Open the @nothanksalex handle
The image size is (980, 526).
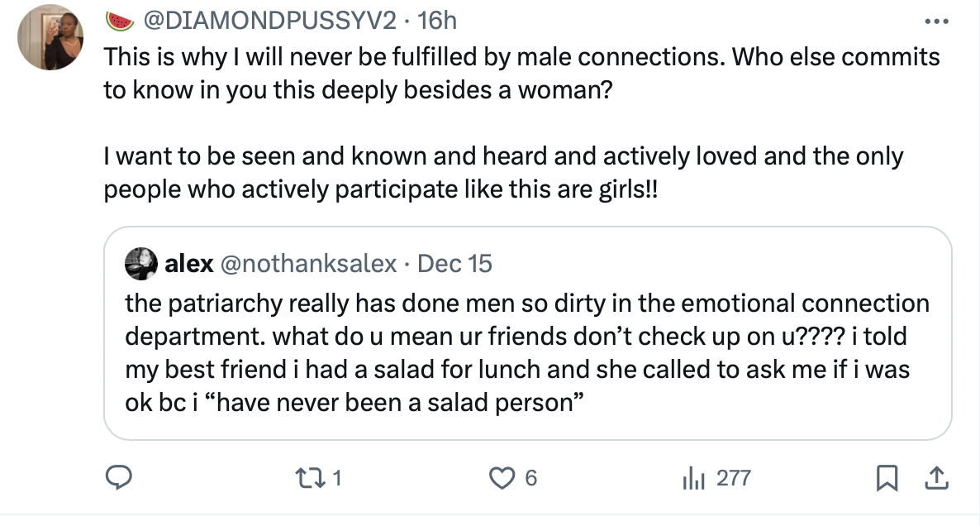click(x=309, y=263)
